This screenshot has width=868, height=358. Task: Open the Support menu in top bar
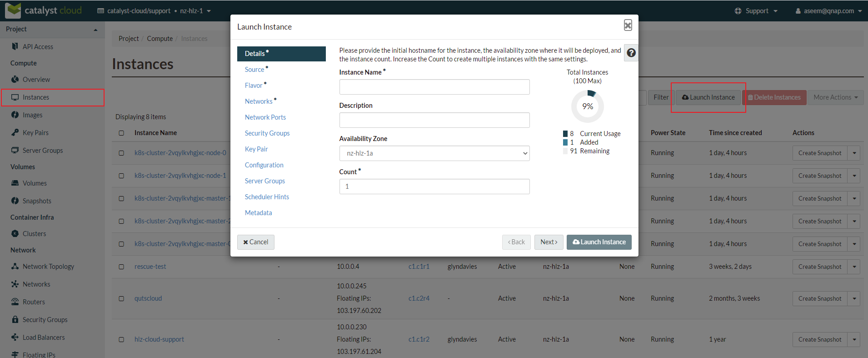click(x=756, y=11)
